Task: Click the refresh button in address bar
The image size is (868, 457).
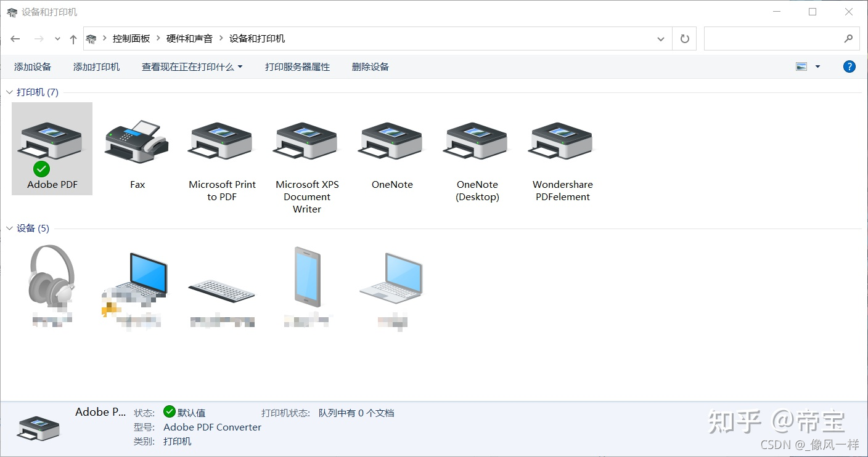Action: coord(684,39)
